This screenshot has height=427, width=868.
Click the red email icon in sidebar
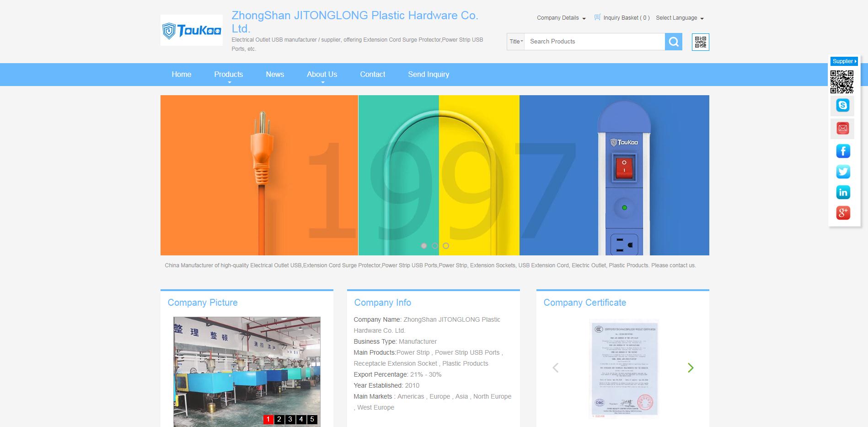[842, 128]
